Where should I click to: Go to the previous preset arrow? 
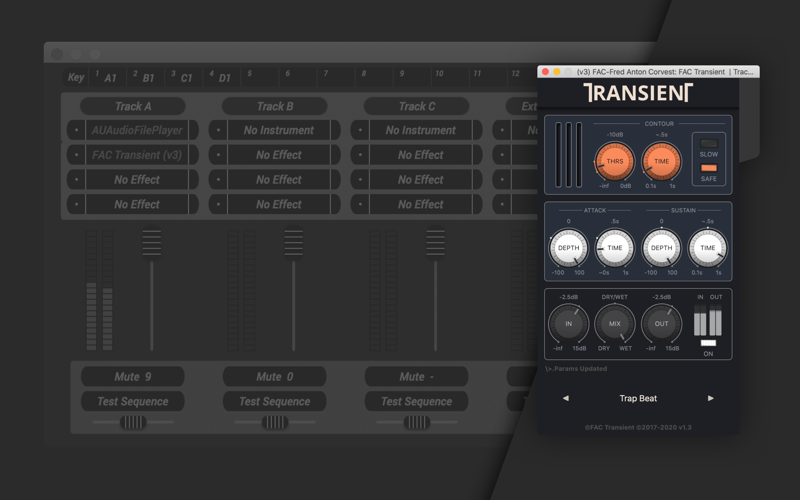566,398
